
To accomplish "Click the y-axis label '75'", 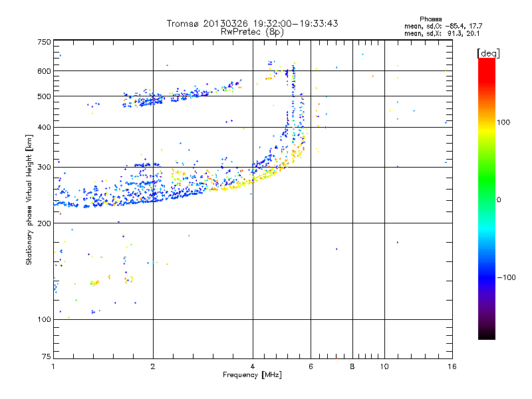I will coord(47,356).
